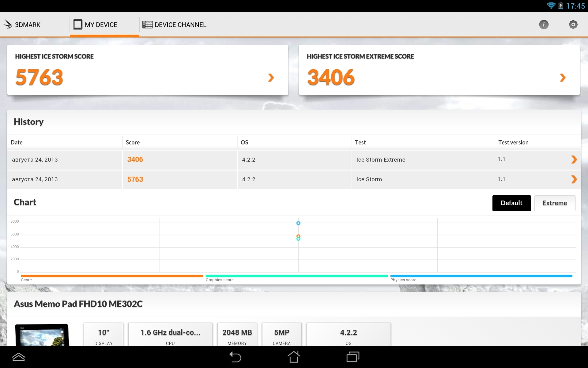
Task: Click the 5763 score in history table
Action: coord(135,179)
